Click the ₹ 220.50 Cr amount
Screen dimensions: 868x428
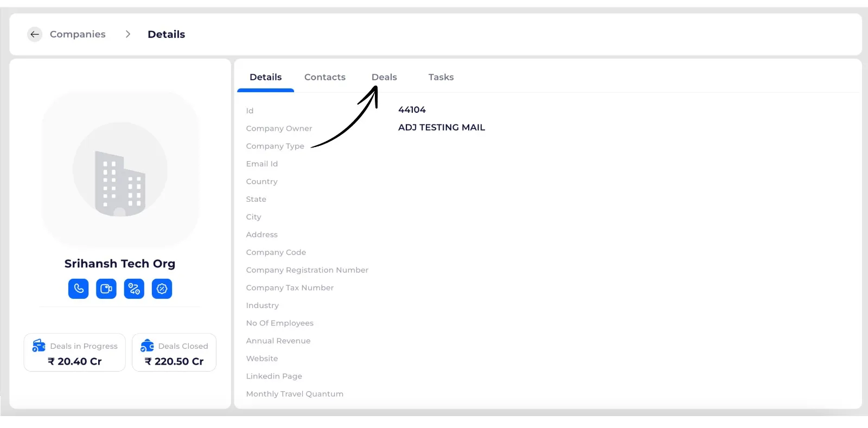click(174, 361)
